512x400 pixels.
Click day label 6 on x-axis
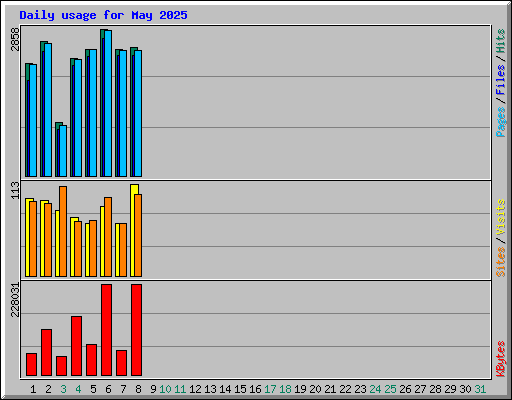pos(108,389)
